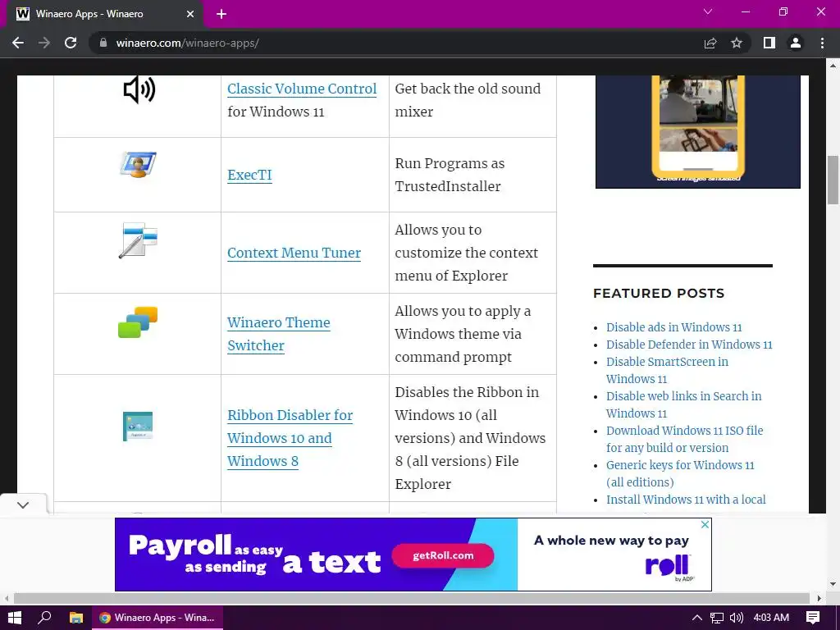Open the Chrome profile menu

[x=796, y=43]
